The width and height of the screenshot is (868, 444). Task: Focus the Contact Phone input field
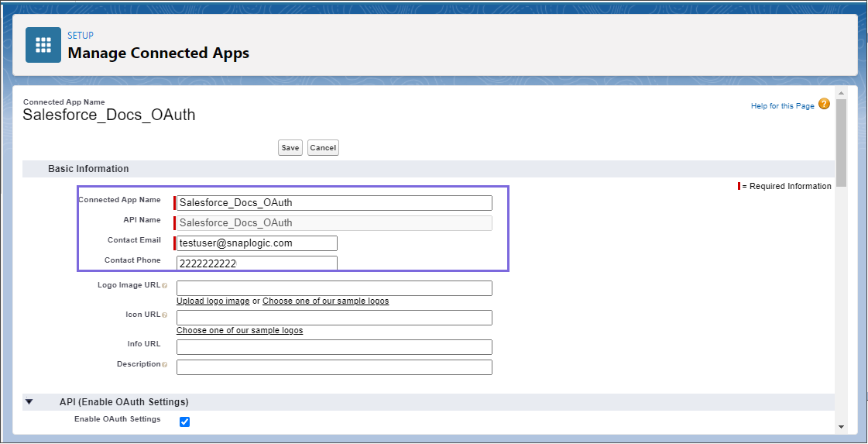click(257, 263)
